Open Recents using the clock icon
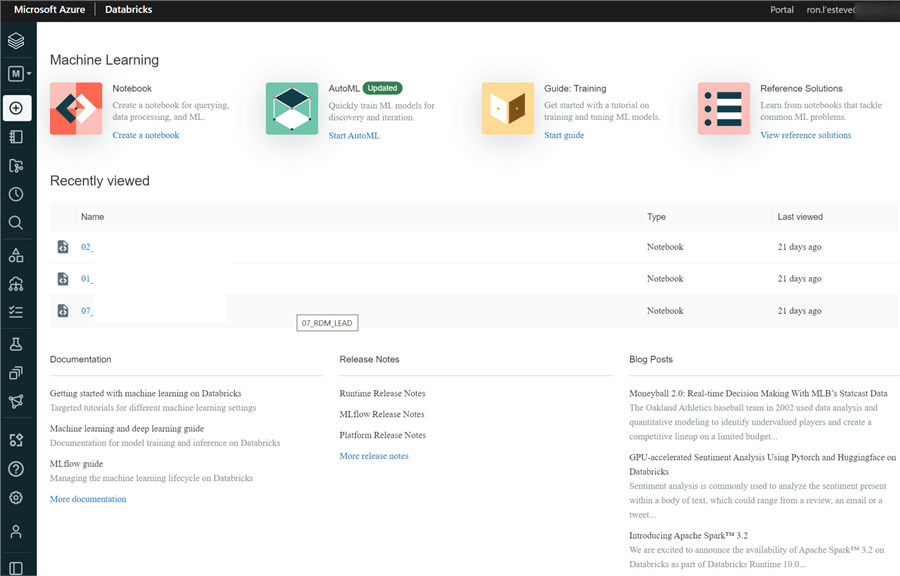 (15, 194)
